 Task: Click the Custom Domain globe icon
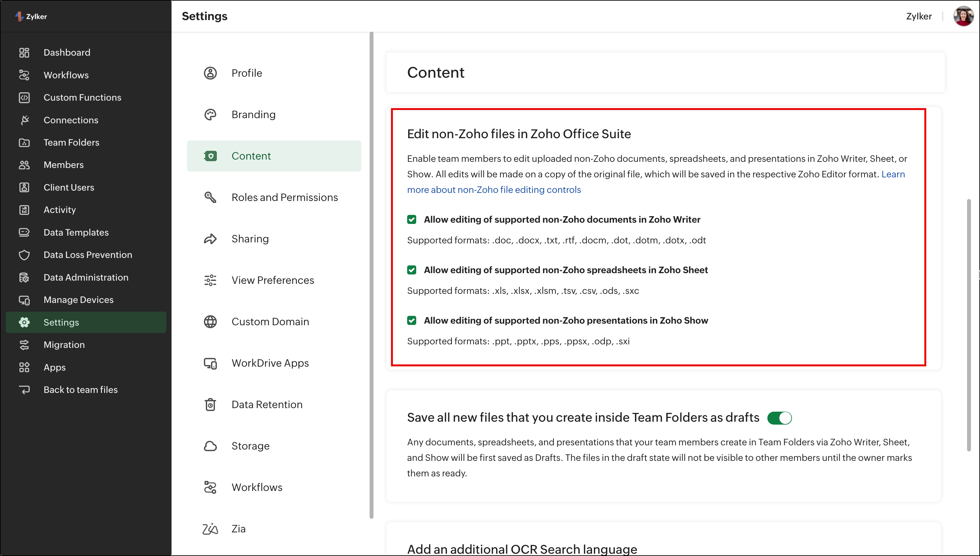[210, 322]
